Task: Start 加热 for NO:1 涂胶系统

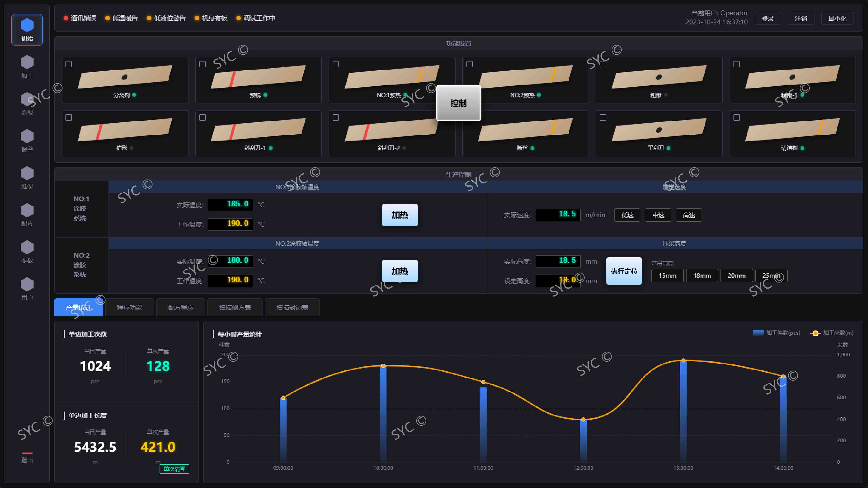Action: [x=400, y=215]
